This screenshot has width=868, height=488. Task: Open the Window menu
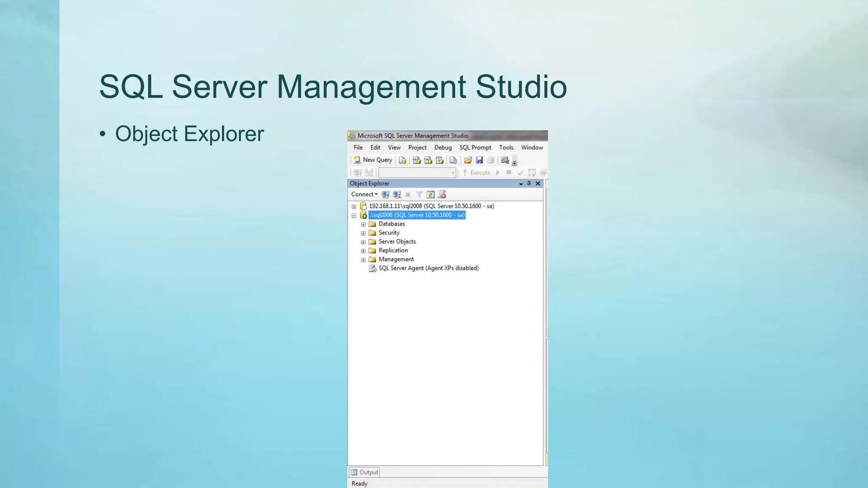coord(532,148)
